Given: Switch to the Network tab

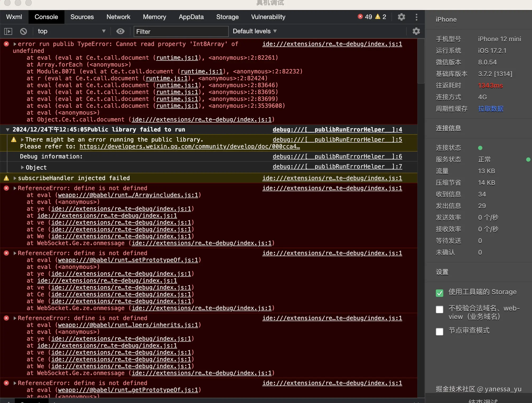Looking at the screenshot, I should click(118, 17).
